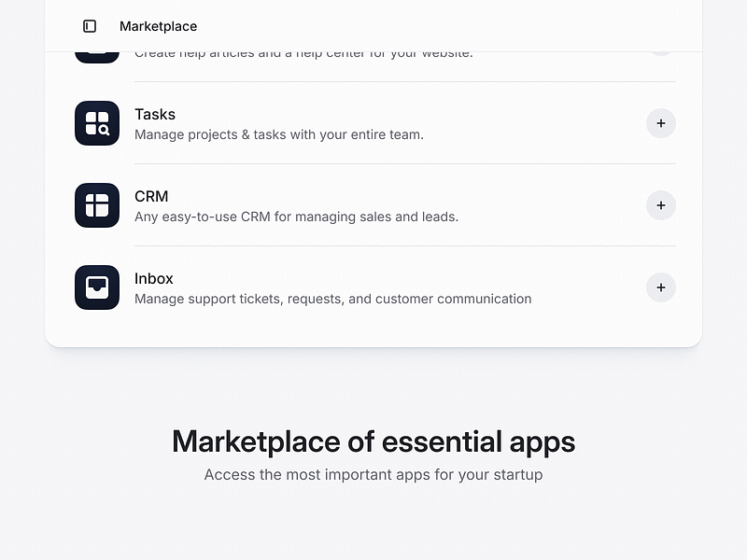Add the Tasks app with its plus button
The height and width of the screenshot is (560, 747).
661,123
